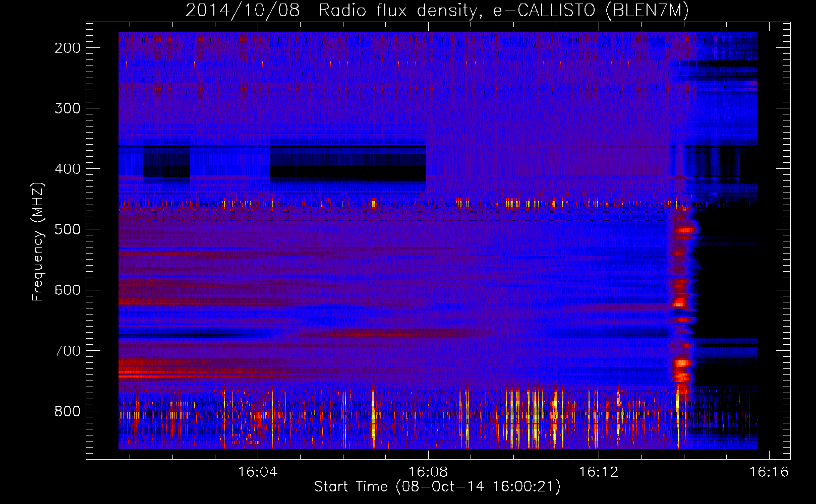
Task: Click the 16:12 time tick label
Action: [599, 472]
